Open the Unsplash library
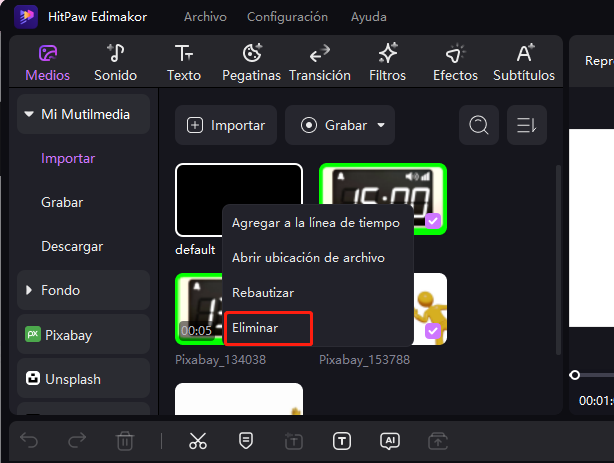This screenshot has height=463, width=614. [x=83, y=379]
